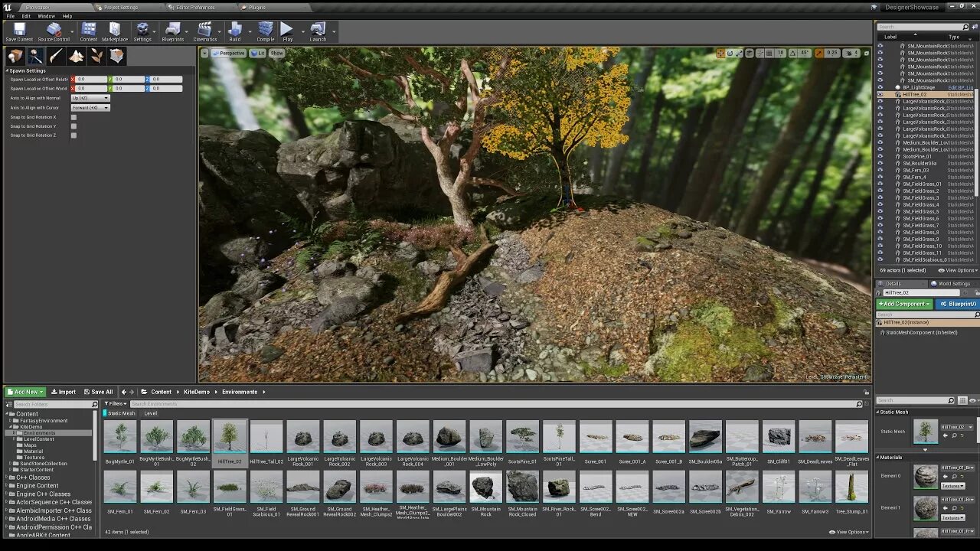Toggle grid snapping icon in viewport toolbar
Image resolution: width=980 pixels, height=551 pixels.
pos(769,53)
